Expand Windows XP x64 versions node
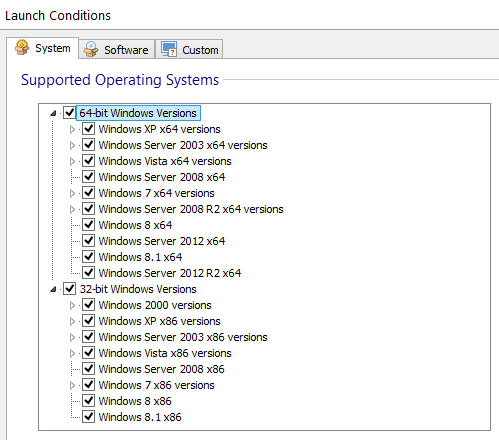 pyautogui.click(x=72, y=129)
